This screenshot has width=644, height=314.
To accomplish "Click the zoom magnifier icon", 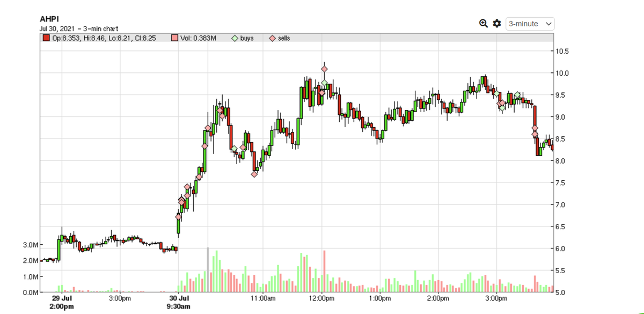I will [484, 24].
